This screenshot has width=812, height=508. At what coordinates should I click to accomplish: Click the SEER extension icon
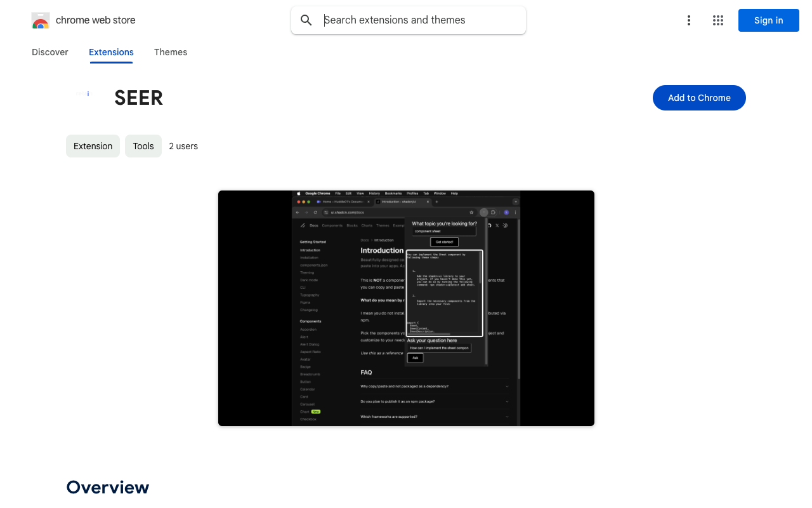click(82, 94)
